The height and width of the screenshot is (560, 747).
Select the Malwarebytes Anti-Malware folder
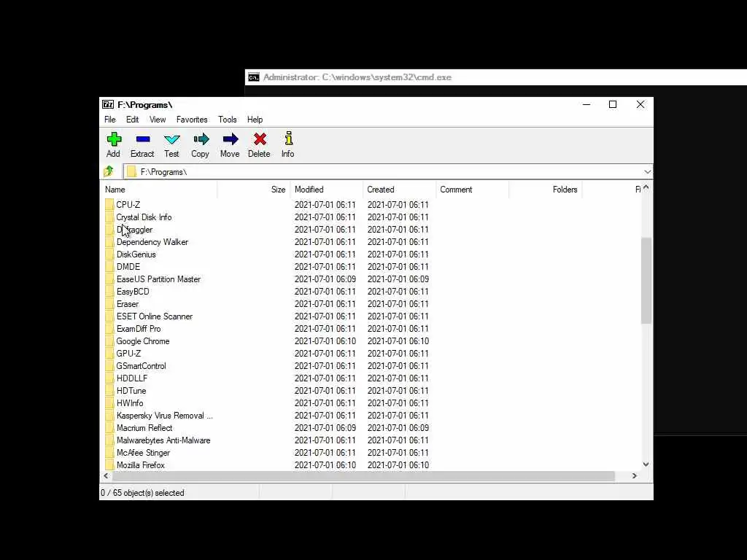coord(163,440)
